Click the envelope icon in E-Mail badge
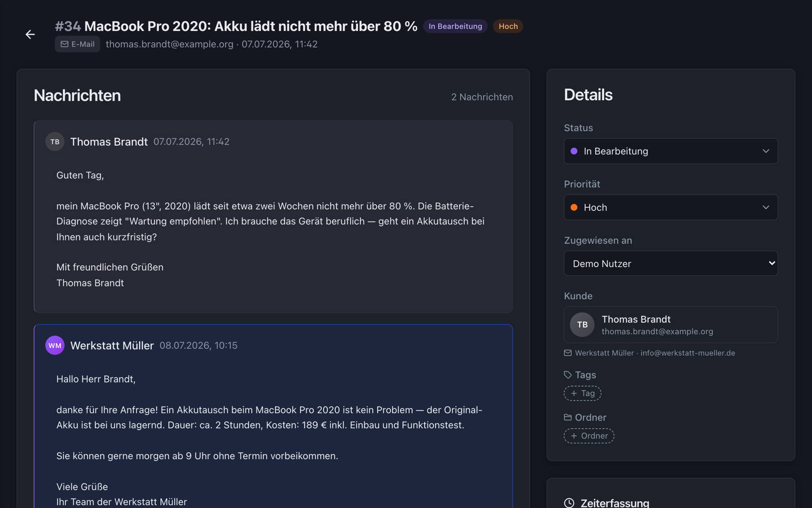 point(64,44)
